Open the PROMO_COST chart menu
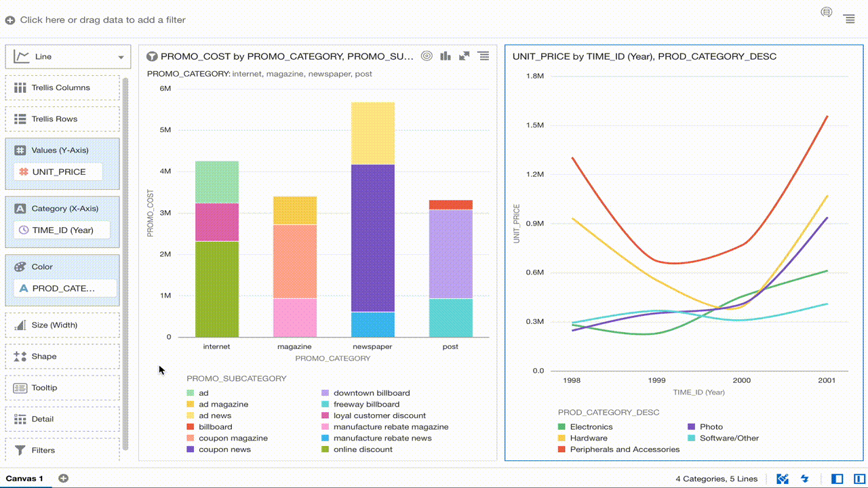 (484, 56)
